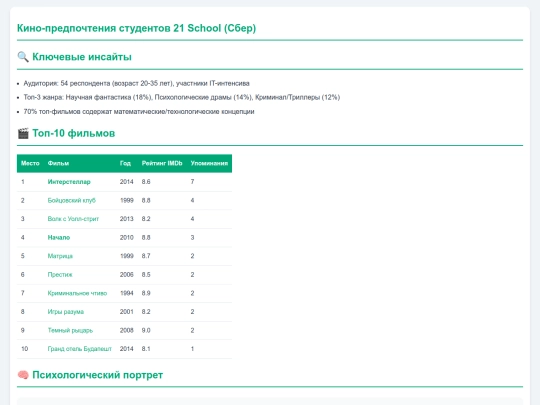Viewport: 540px width, 405px height.
Task: Click the mentions count 3 for Начало
Action: pyautogui.click(x=193, y=238)
